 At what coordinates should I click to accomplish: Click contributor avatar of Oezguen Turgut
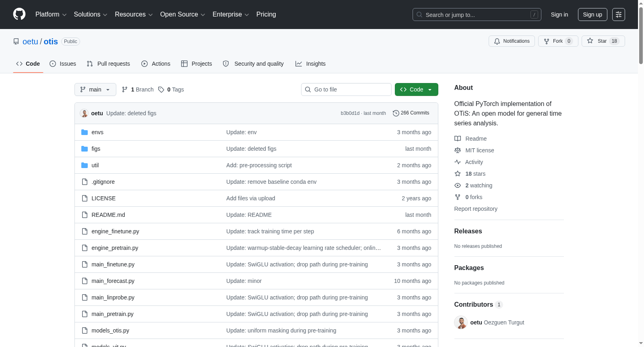click(x=461, y=322)
